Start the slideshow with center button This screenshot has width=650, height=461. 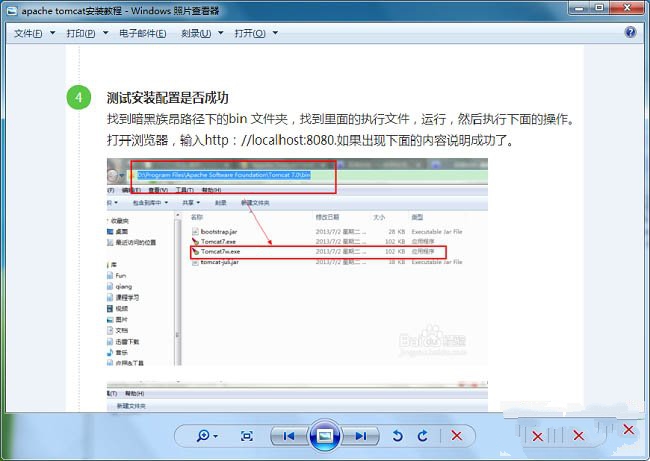click(325, 435)
